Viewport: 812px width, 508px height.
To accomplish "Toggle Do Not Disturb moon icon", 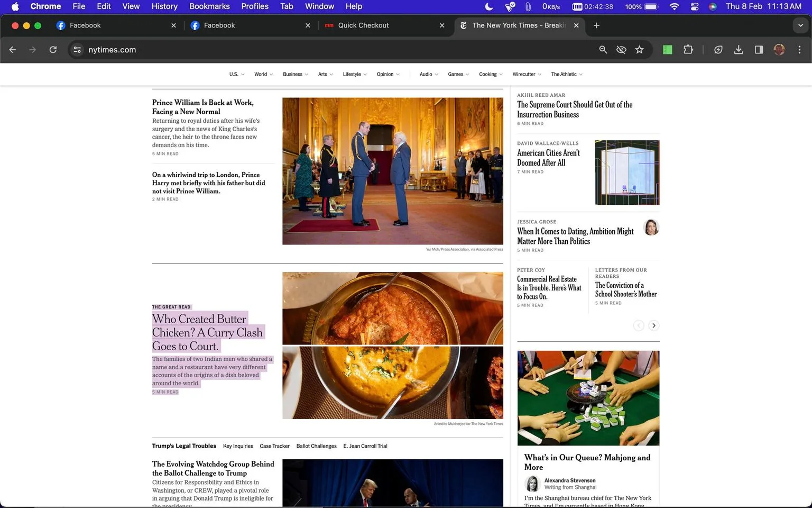I will point(489,6).
